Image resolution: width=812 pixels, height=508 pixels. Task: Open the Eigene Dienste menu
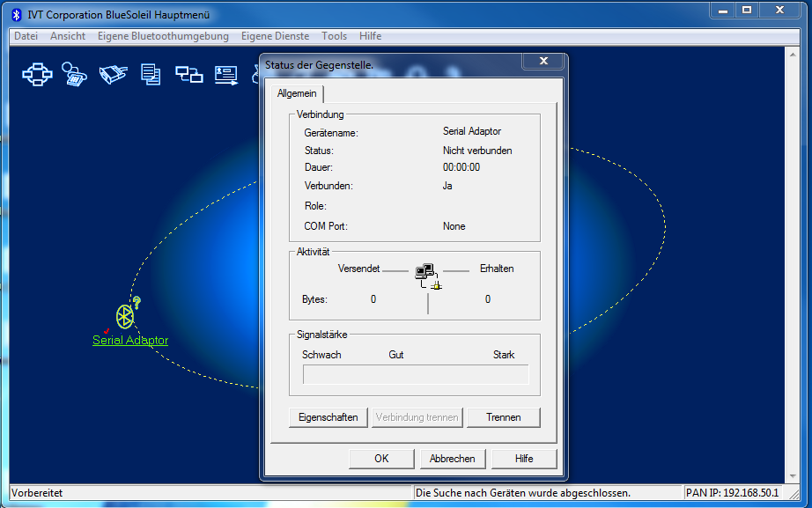(x=275, y=36)
